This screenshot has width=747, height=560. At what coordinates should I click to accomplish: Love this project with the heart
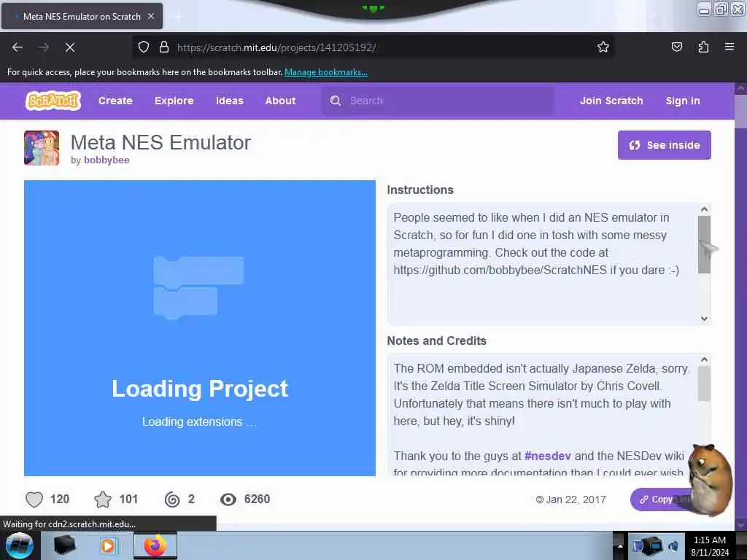[x=34, y=499]
